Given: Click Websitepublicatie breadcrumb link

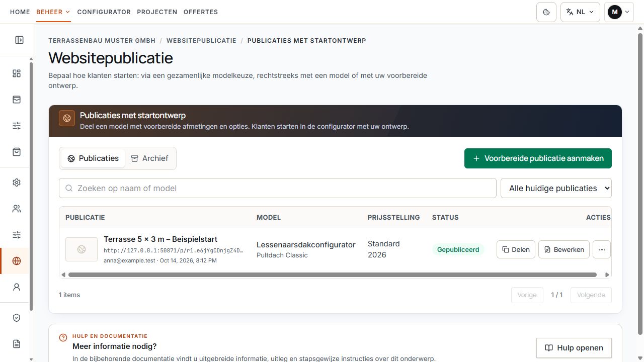Looking at the screenshot, I should [x=201, y=40].
